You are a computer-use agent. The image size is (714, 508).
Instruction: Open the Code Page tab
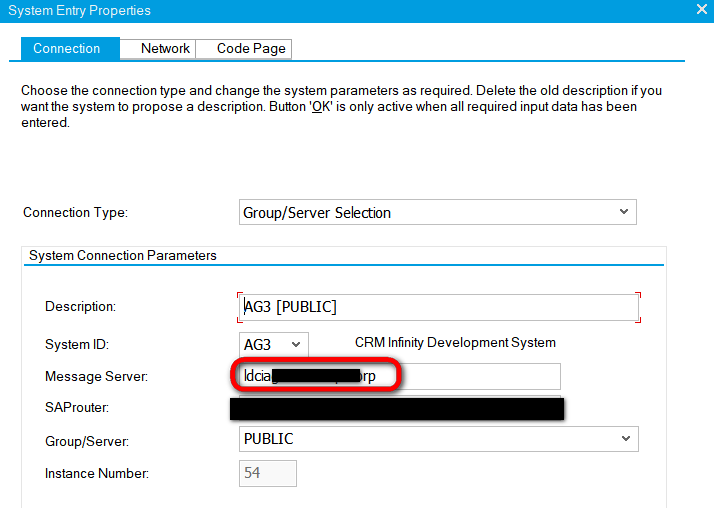(x=244, y=49)
